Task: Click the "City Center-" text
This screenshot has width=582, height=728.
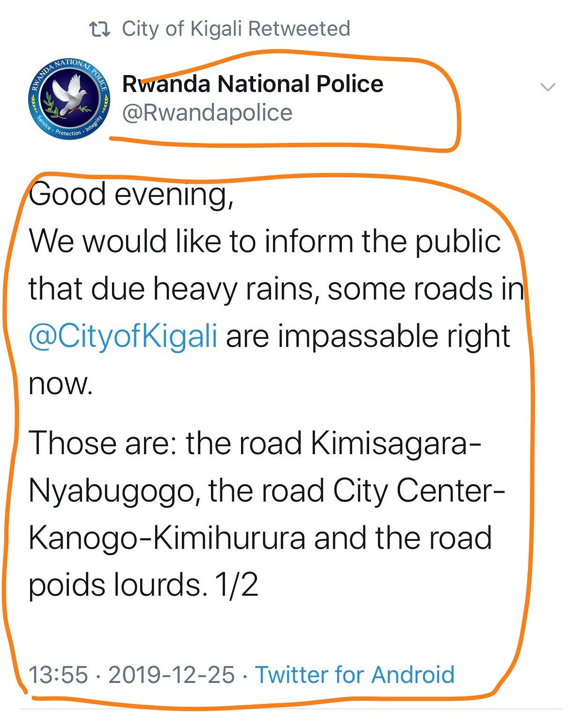Action: point(419,491)
